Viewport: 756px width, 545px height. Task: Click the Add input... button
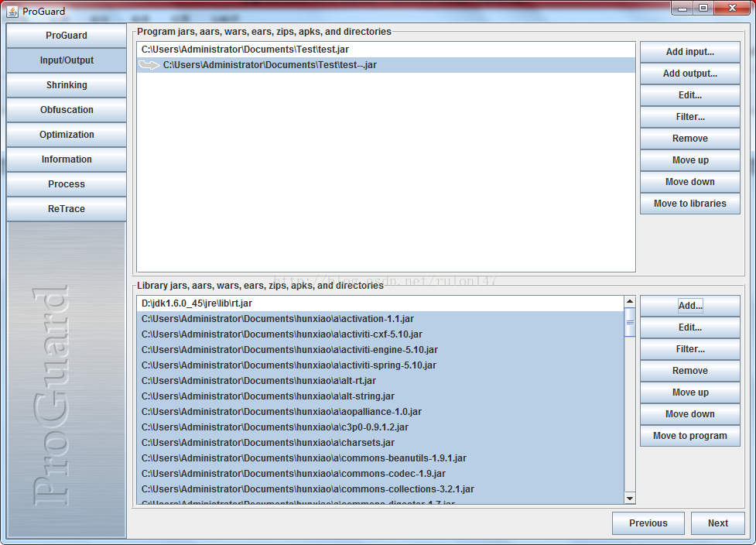(x=690, y=52)
